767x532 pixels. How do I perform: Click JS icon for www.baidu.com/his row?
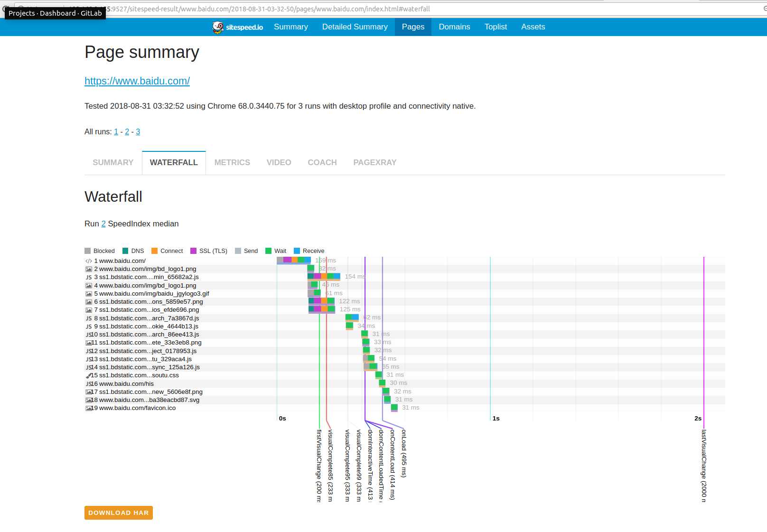[89, 384]
